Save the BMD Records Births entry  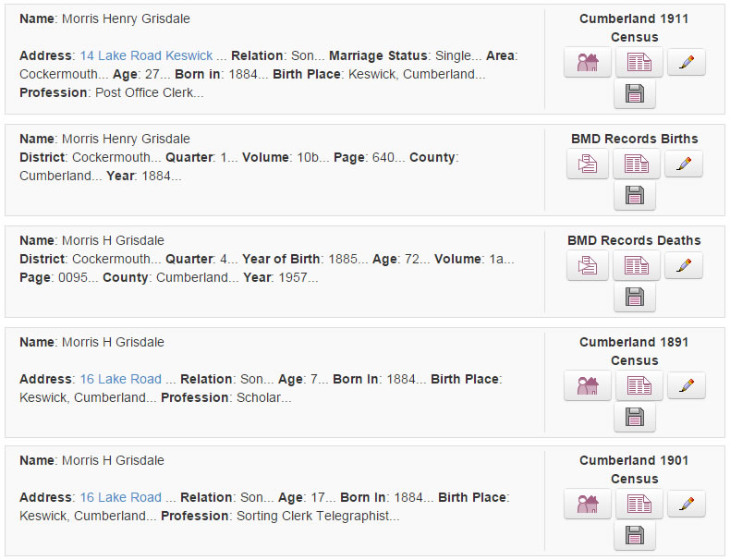(635, 195)
